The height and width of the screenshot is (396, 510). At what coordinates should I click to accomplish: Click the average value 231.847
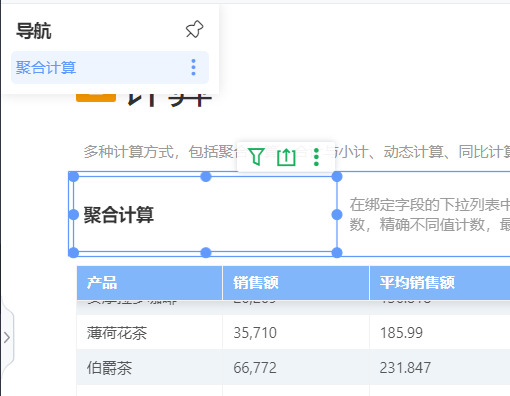tap(405, 368)
